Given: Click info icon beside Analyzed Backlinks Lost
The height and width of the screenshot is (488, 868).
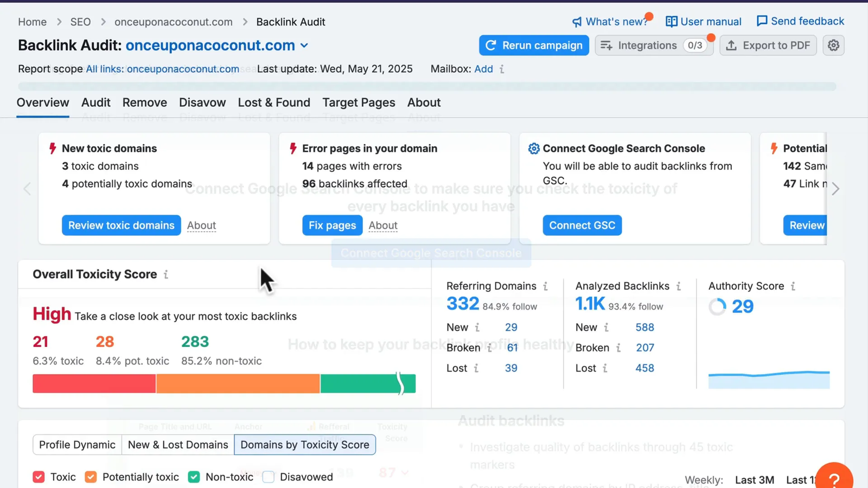Looking at the screenshot, I should [605, 368].
